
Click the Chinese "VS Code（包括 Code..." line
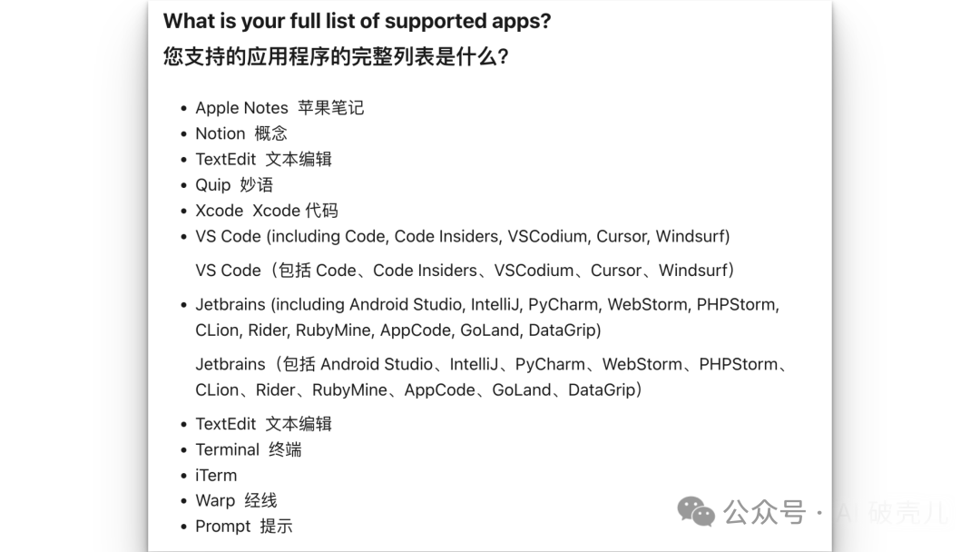pyautogui.click(x=465, y=271)
